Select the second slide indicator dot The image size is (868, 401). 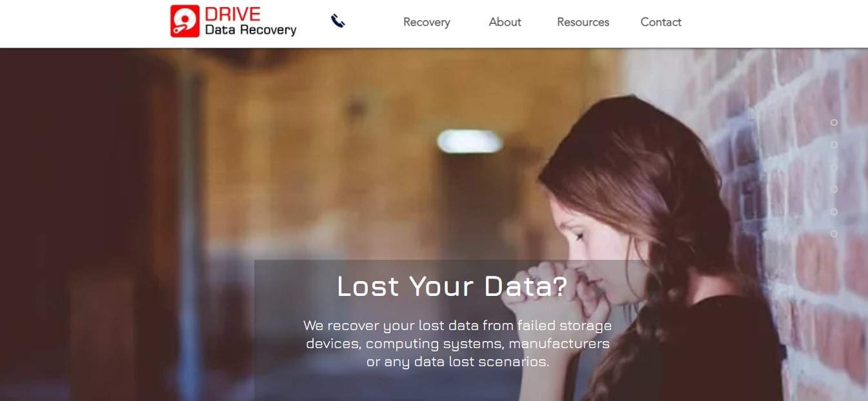(x=834, y=144)
